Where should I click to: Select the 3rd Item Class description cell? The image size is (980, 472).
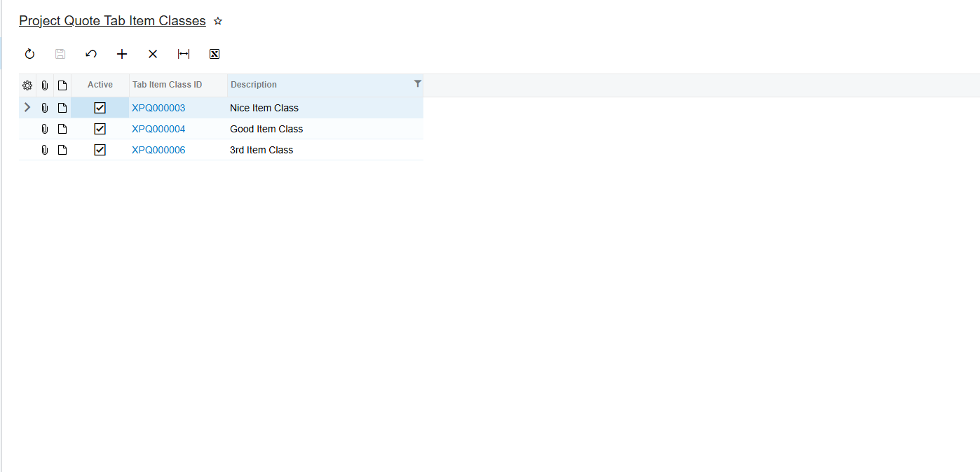point(325,150)
